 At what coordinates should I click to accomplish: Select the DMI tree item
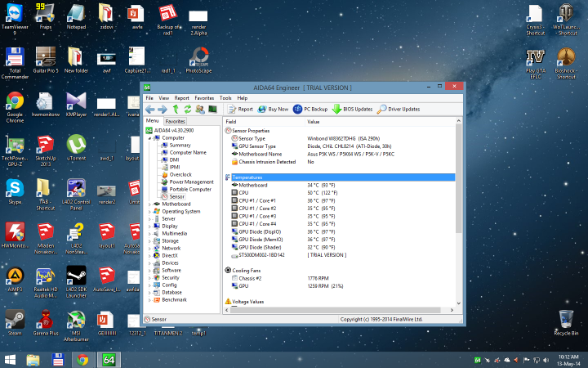pos(175,160)
